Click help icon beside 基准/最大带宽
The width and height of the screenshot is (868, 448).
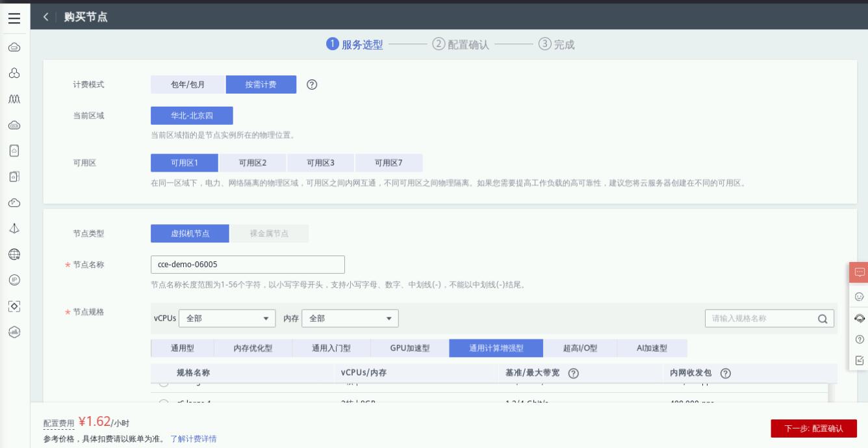pyautogui.click(x=574, y=373)
